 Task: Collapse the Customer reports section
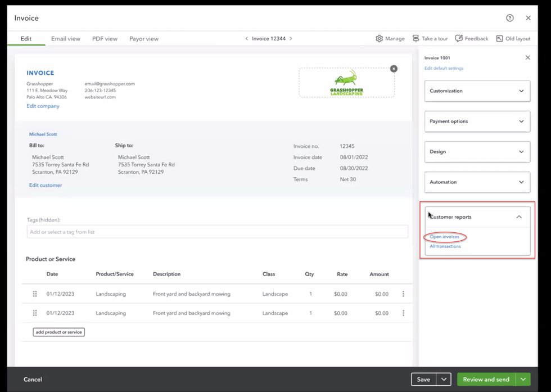(x=518, y=217)
